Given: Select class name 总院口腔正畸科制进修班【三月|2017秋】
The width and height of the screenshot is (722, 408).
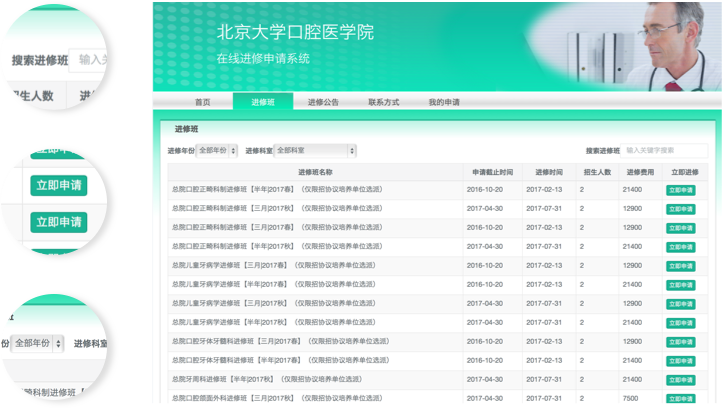Looking at the screenshot, I should tap(277, 208).
